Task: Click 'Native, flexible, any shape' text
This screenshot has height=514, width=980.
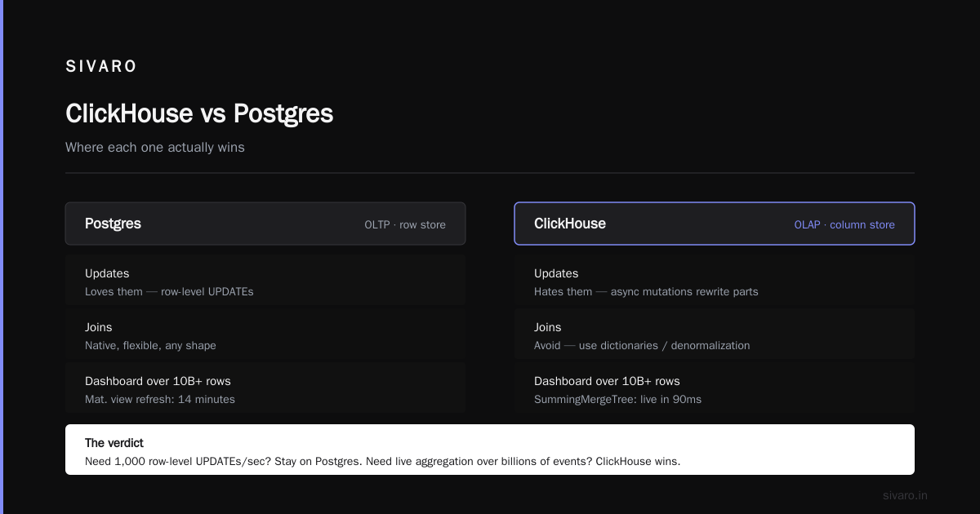Action: click(x=150, y=345)
